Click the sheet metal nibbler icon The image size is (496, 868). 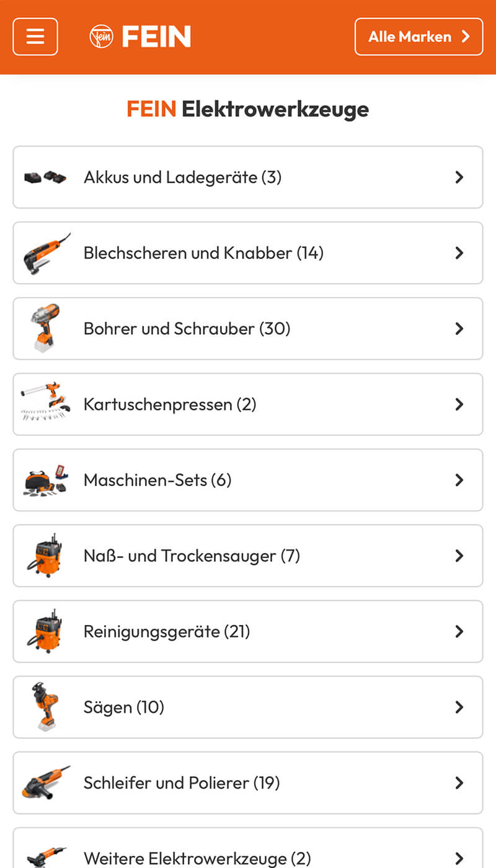click(46, 253)
